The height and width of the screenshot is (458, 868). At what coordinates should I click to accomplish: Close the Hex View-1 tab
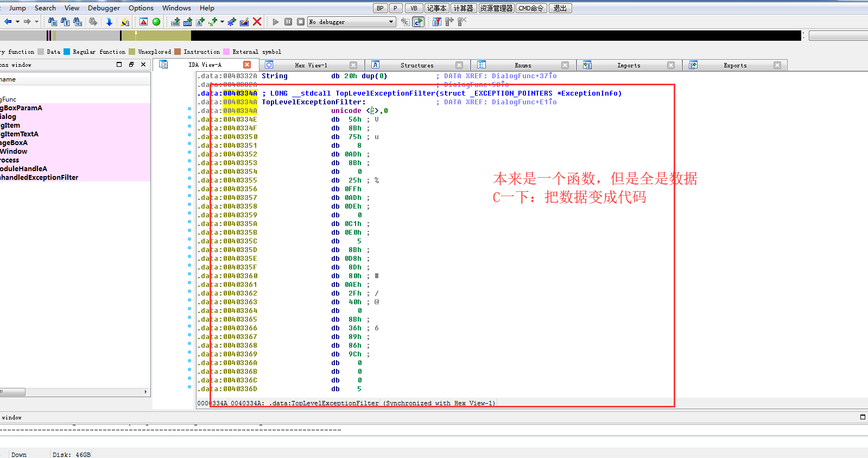(x=353, y=65)
